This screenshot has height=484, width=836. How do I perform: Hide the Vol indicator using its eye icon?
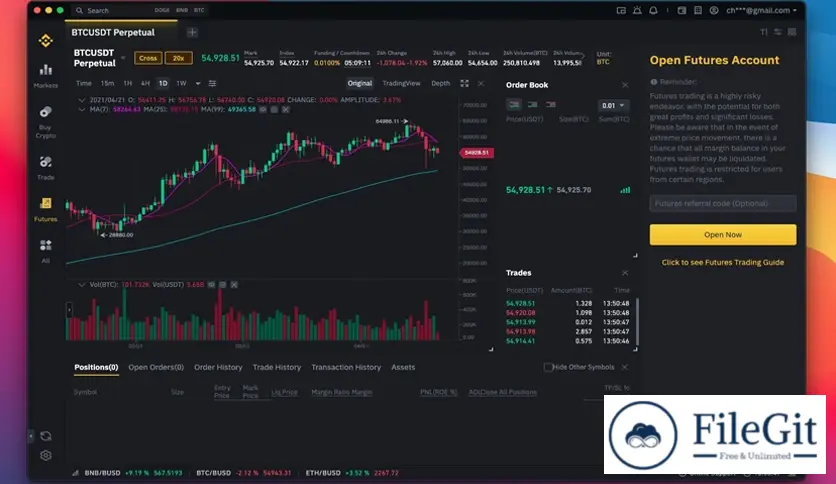click(x=211, y=285)
